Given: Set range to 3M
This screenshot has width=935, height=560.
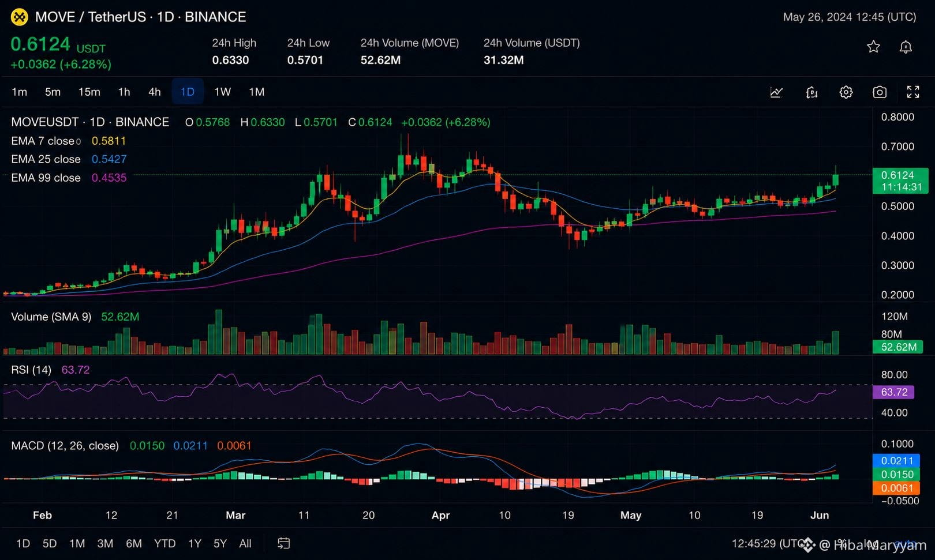Looking at the screenshot, I should [x=105, y=543].
